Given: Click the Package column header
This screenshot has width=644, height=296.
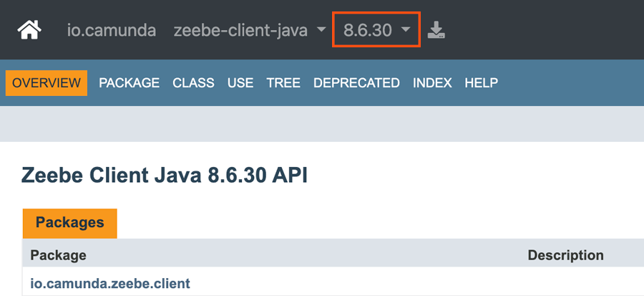Looking at the screenshot, I should [x=58, y=255].
